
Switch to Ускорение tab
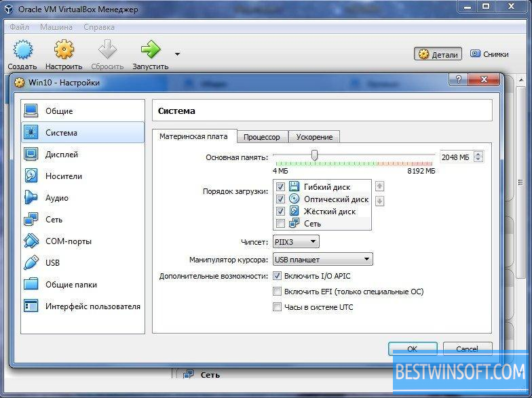click(314, 137)
